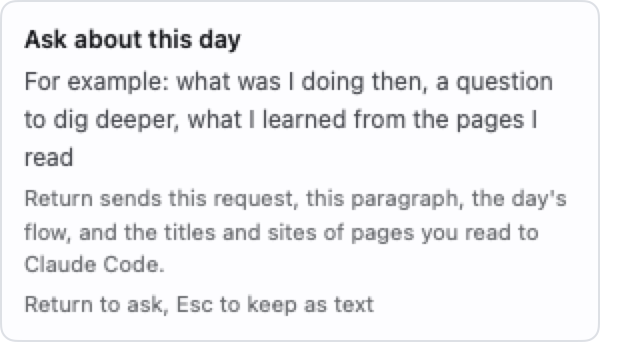Click the words "the day's" in the description
The image size is (640, 360).
pos(519,199)
